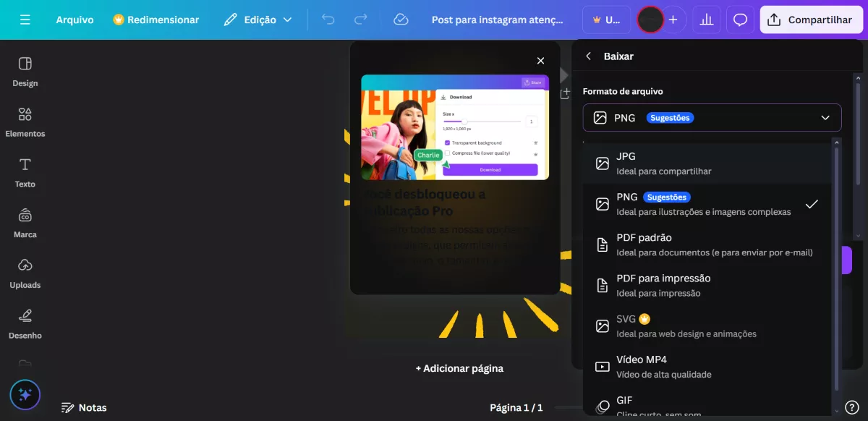Open the Arquivo menu
The height and width of the screenshot is (421, 868).
click(75, 20)
